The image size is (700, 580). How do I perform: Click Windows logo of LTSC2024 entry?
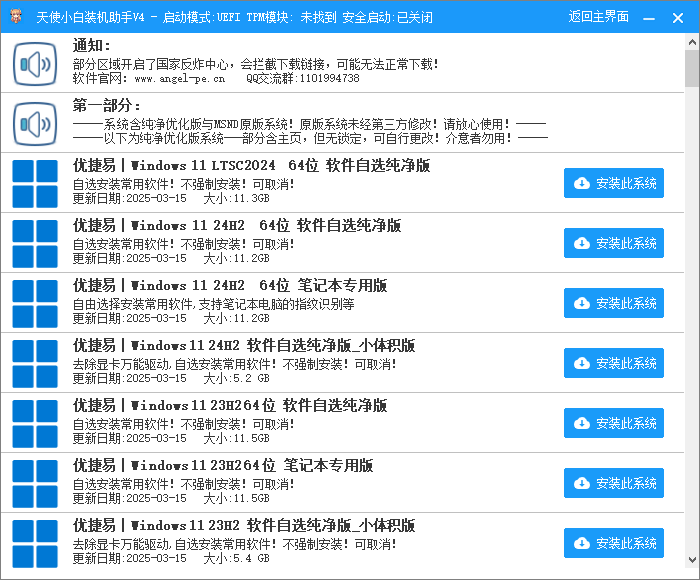35,184
